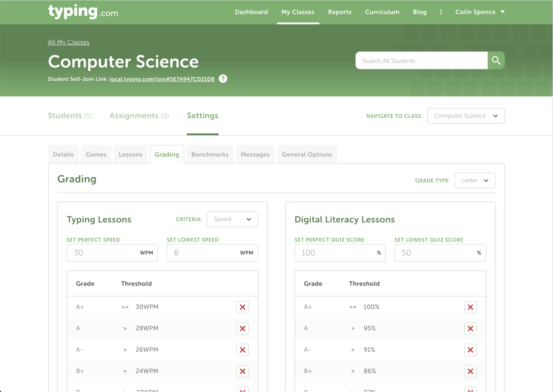Click the search magnifying glass icon
Screen dimensions: 553x392
pos(496,60)
